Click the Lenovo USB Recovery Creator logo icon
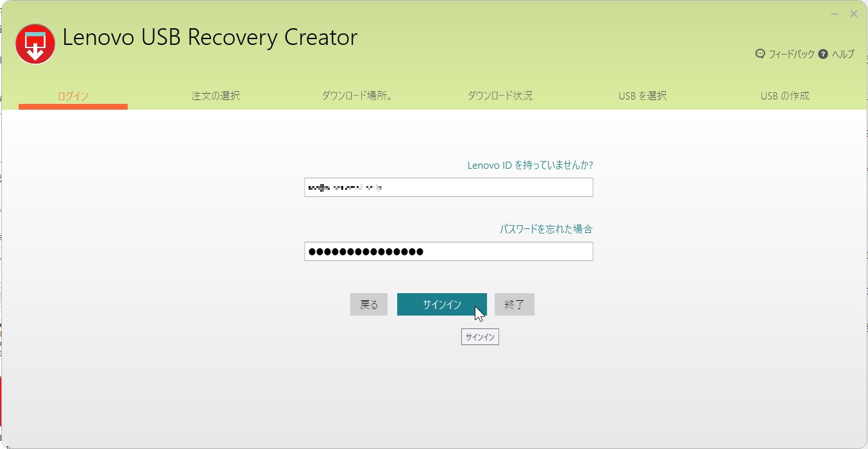The image size is (868, 449). point(35,44)
